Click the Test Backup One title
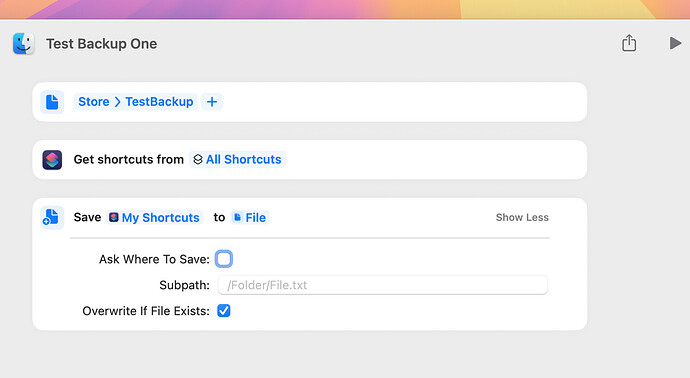This screenshot has height=378, width=690. [x=102, y=44]
